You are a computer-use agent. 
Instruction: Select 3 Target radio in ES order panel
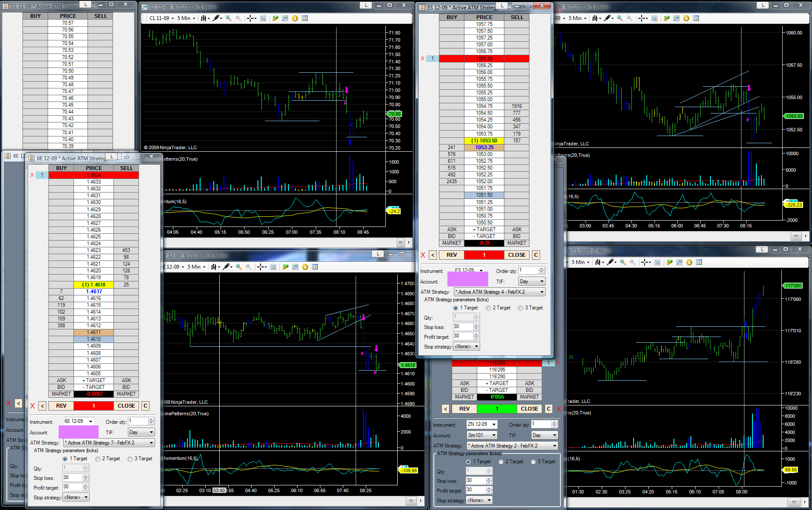click(521, 308)
